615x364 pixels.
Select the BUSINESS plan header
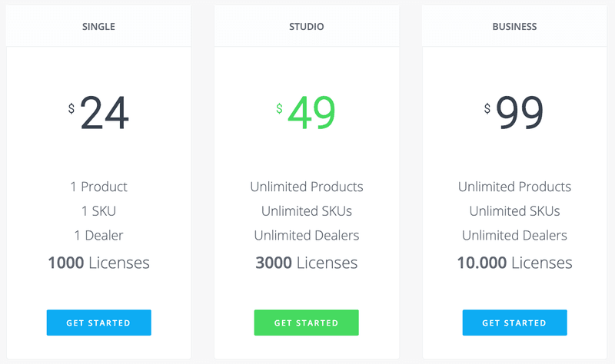pos(514,27)
